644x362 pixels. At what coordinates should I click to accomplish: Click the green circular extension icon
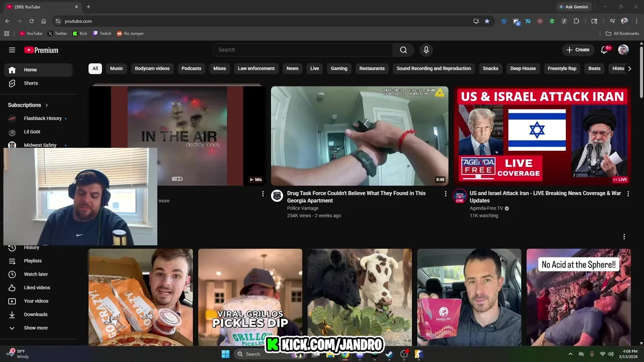pos(552,21)
